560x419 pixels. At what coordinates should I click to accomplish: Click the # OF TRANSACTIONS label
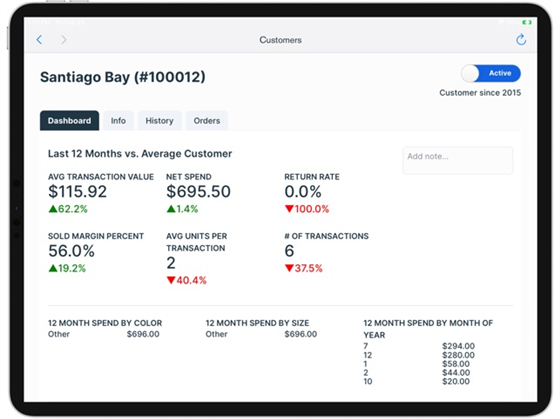tap(326, 236)
